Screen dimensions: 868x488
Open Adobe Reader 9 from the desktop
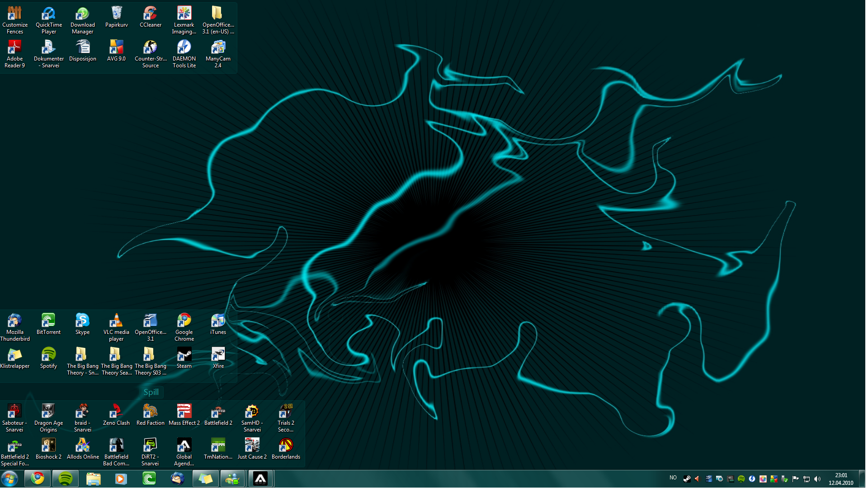pos(15,54)
